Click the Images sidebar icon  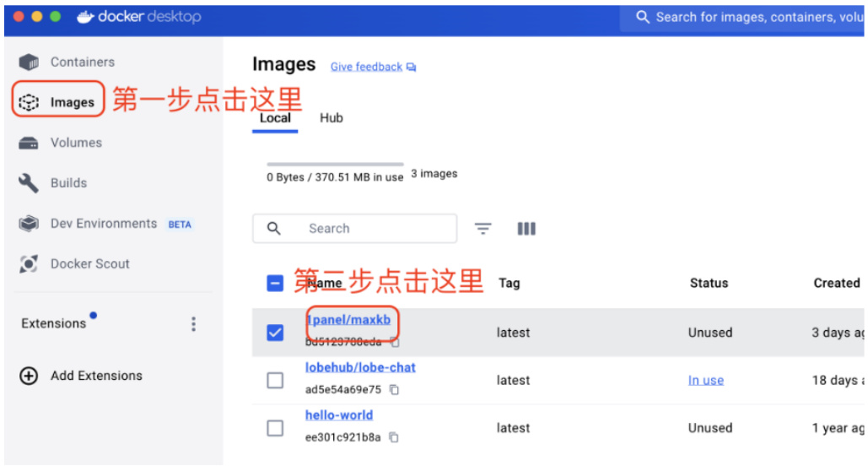29,102
